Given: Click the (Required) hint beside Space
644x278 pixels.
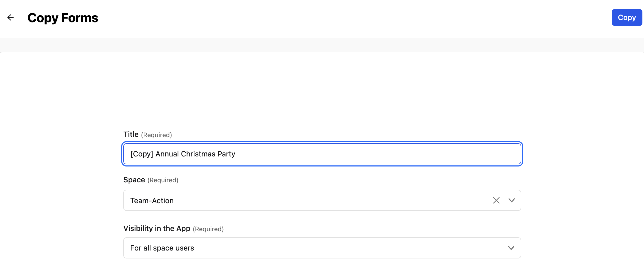Looking at the screenshot, I should pos(163,180).
